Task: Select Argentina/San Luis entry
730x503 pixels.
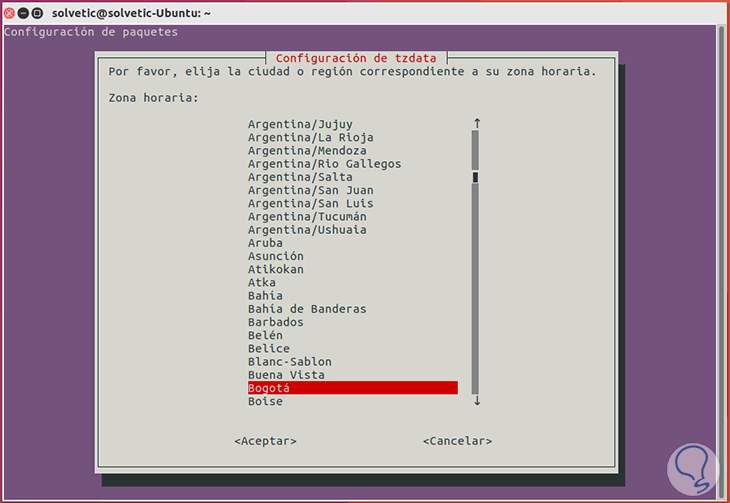Action: click(x=311, y=204)
